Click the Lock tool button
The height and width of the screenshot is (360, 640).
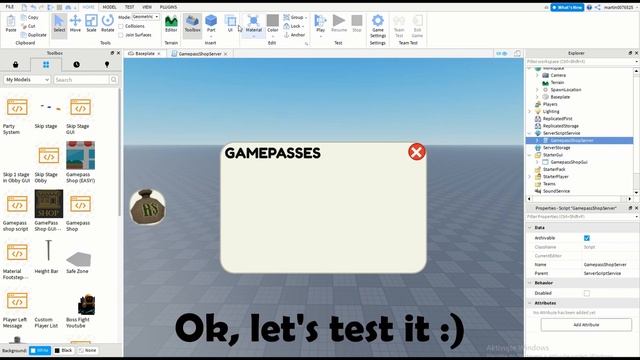294,26
